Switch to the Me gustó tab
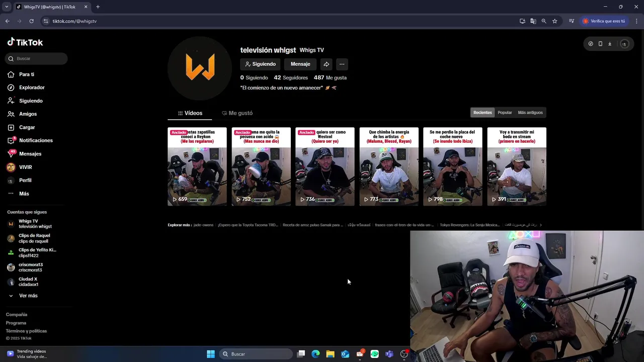The image size is (644, 362). click(x=237, y=113)
